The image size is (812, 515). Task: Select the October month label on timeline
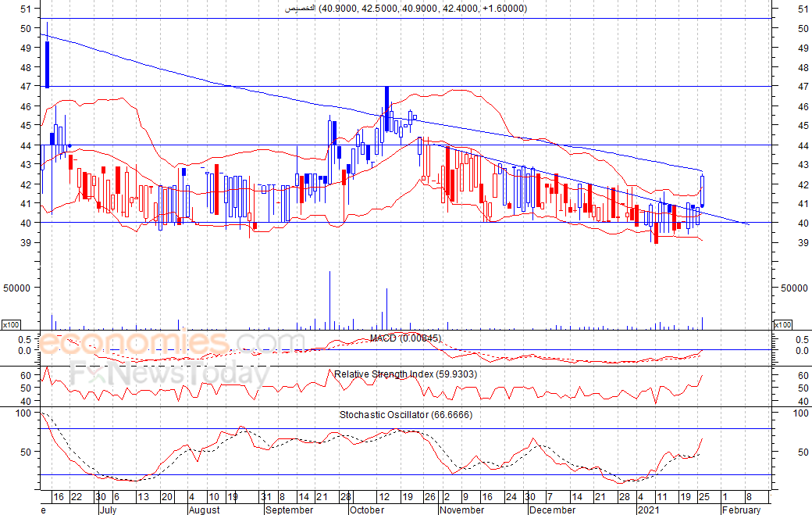pyautogui.click(x=367, y=510)
